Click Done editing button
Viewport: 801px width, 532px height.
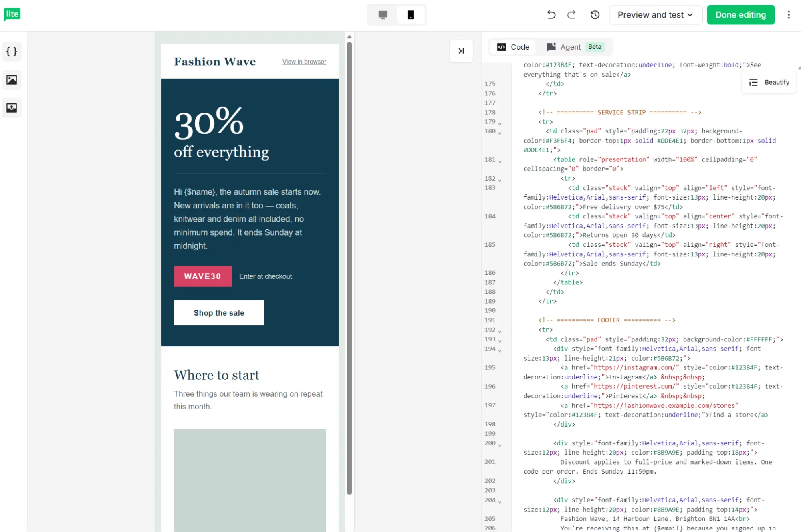[740, 15]
